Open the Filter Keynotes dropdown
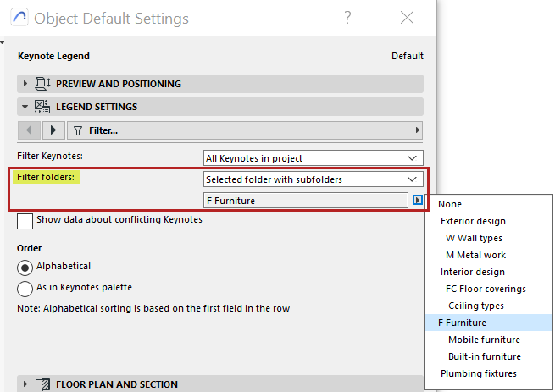This screenshot has height=392, width=555. pyautogui.click(x=314, y=158)
